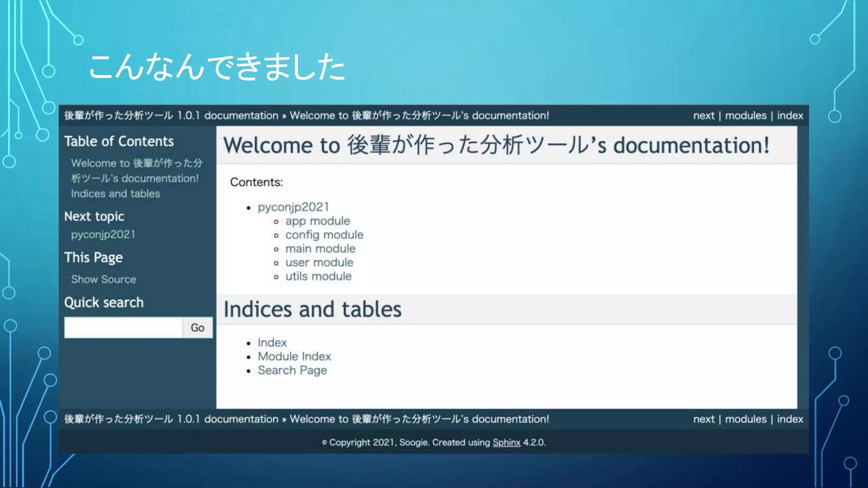Open the main module link
This screenshot has width=868, height=488.
[320, 249]
